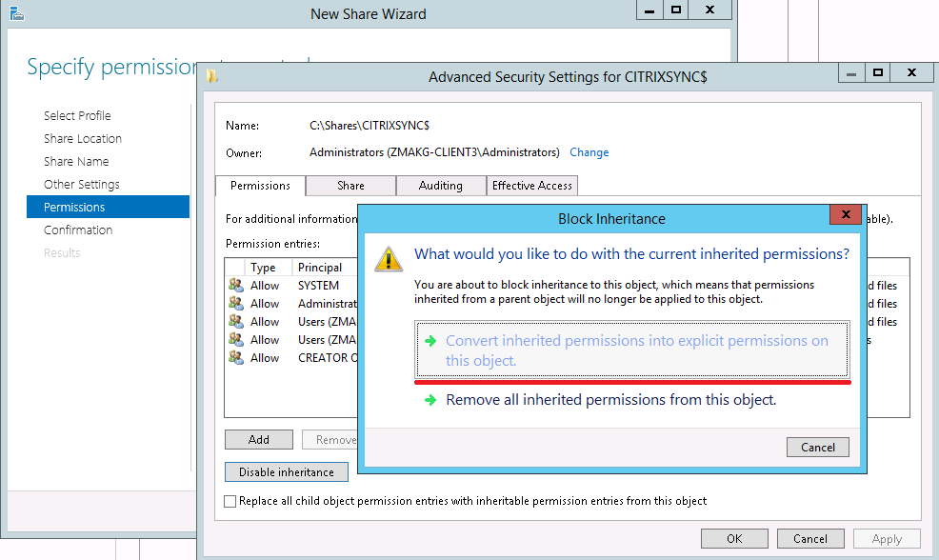This screenshot has height=560, width=939.
Task: Click the group icon beside CREATOR OWNER entry
Action: 236,358
